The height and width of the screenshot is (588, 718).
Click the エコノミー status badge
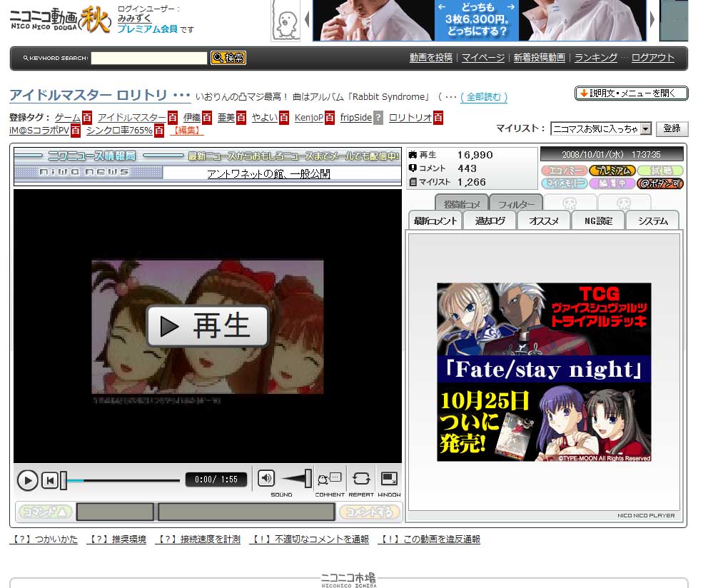coord(564,171)
